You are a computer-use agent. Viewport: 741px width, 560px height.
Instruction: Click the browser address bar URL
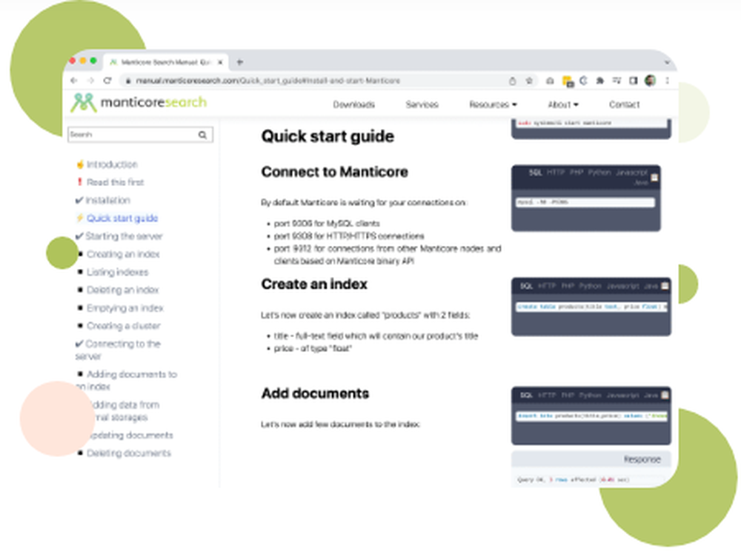268,81
